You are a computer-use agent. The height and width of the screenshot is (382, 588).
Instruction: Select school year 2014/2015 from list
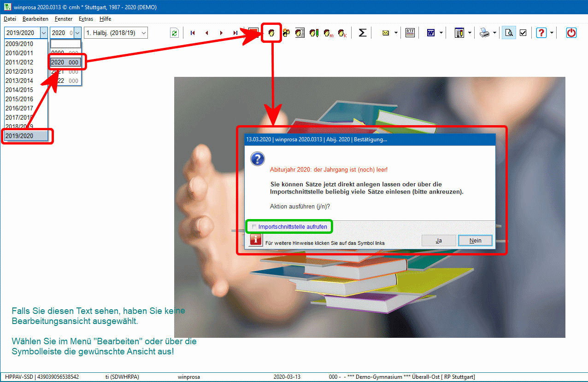click(19, 90)
